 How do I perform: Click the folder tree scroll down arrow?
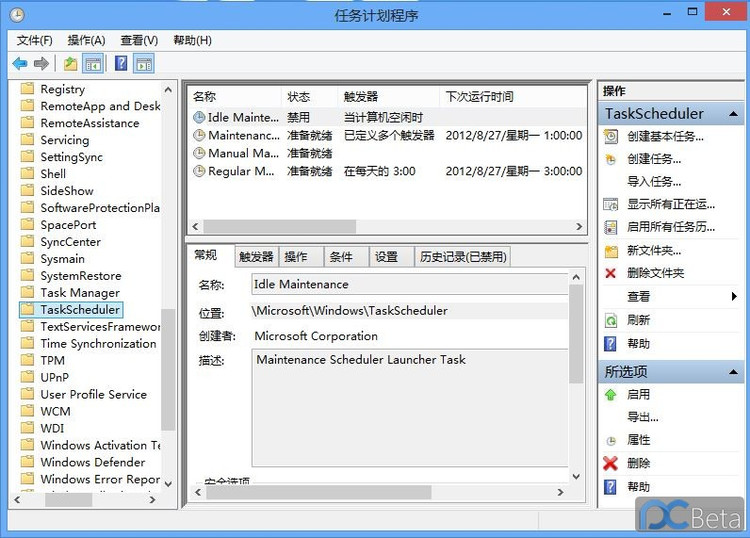pos(168,483)
